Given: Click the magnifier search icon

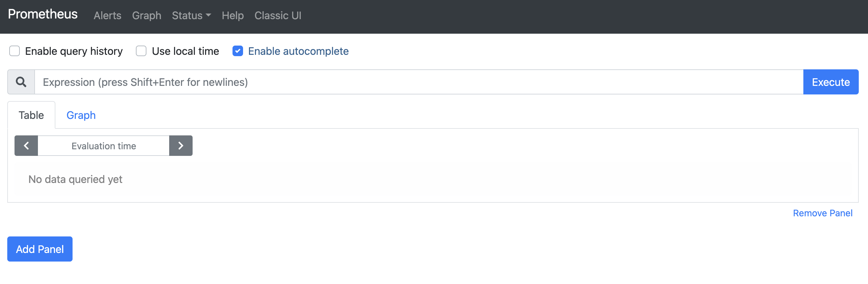Looking at the screenshot, I should (21, 82).
